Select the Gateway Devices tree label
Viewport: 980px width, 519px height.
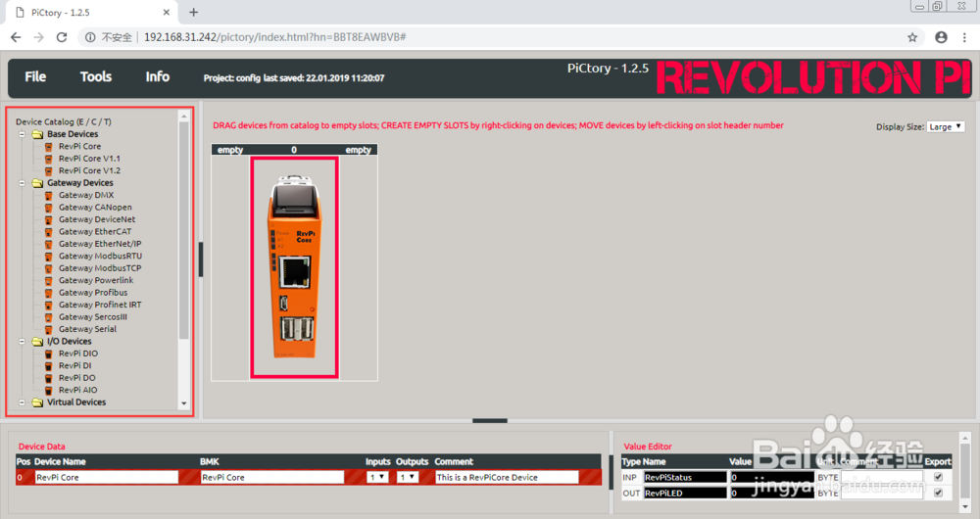80,183
